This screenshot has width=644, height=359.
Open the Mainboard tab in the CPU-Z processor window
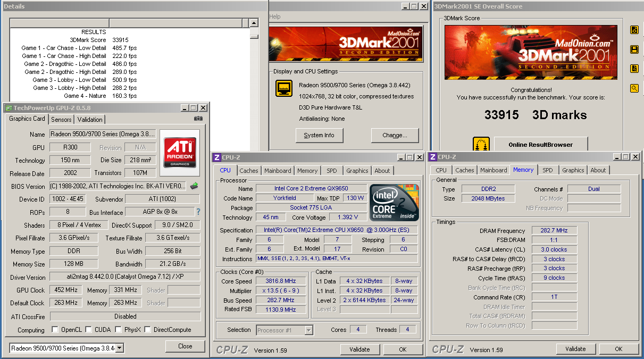[278, 171]
